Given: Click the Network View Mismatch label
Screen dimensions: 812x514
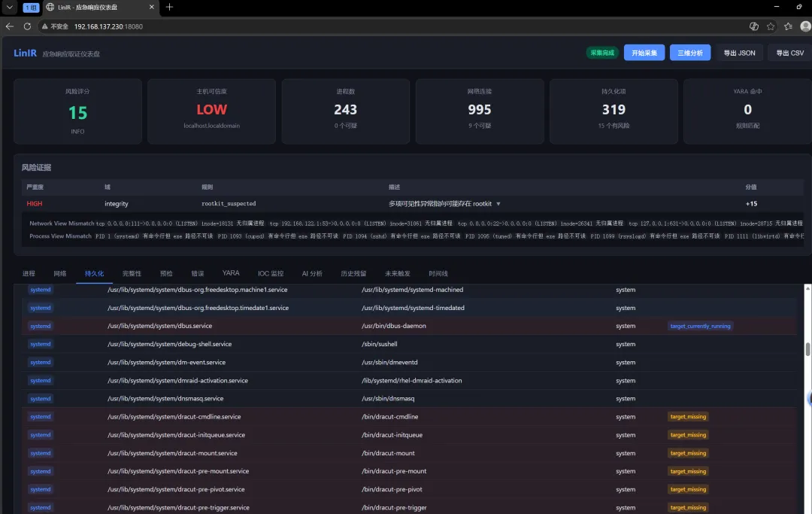Looking at the screenshot, I should (62, 224).
